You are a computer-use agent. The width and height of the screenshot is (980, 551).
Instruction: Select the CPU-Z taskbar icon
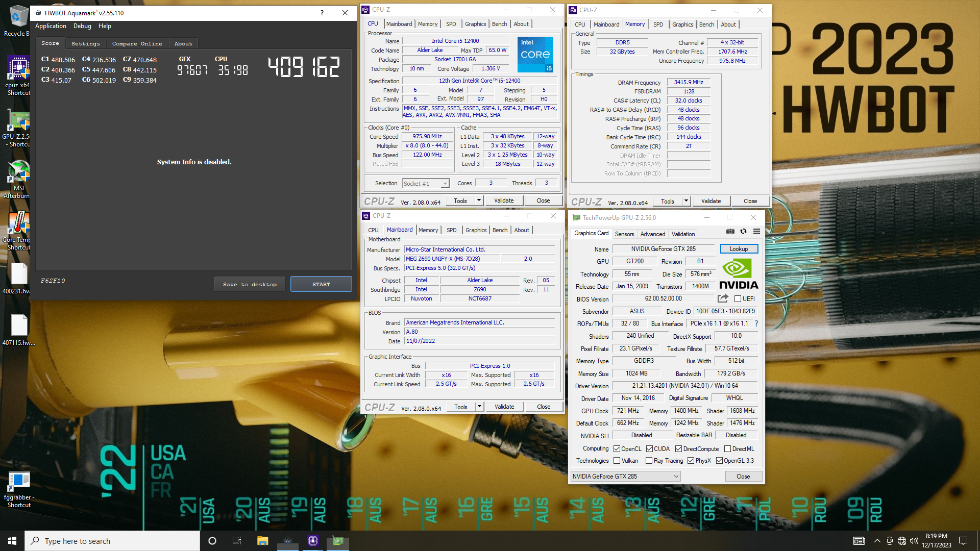313,541
